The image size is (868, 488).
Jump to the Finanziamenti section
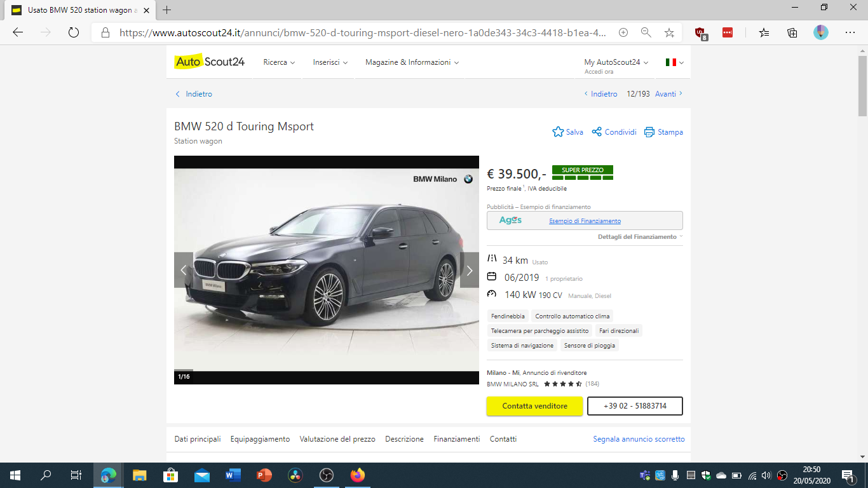(457, 439)
